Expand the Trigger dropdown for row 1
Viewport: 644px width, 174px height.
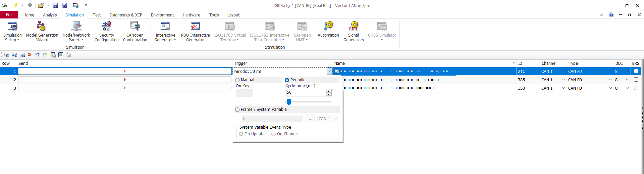click(329, 71)
